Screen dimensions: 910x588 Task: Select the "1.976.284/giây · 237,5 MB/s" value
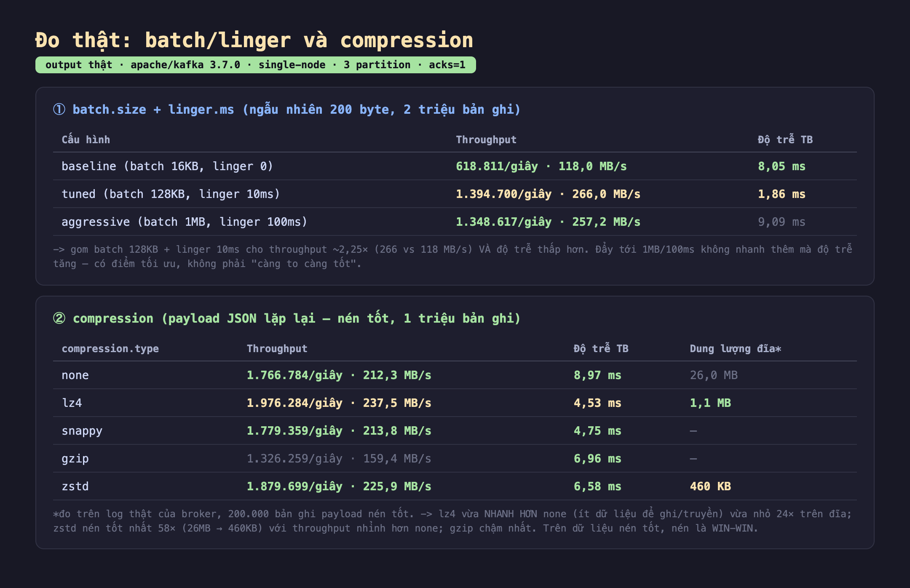tap(339, 403)
